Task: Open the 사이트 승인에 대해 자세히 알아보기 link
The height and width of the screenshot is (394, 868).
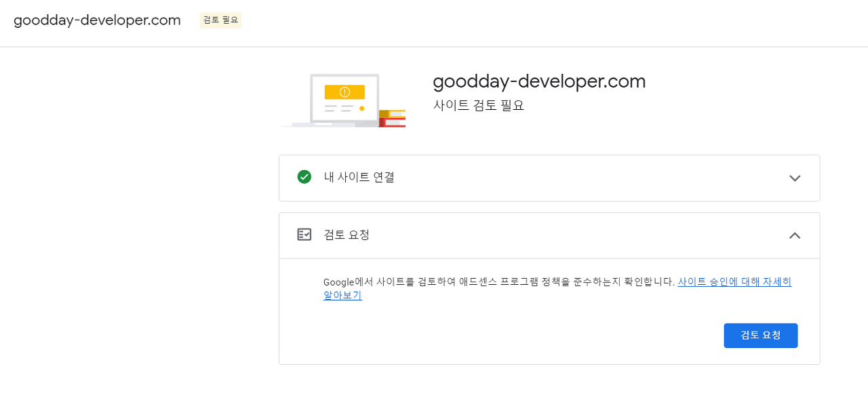Action: 734,282
